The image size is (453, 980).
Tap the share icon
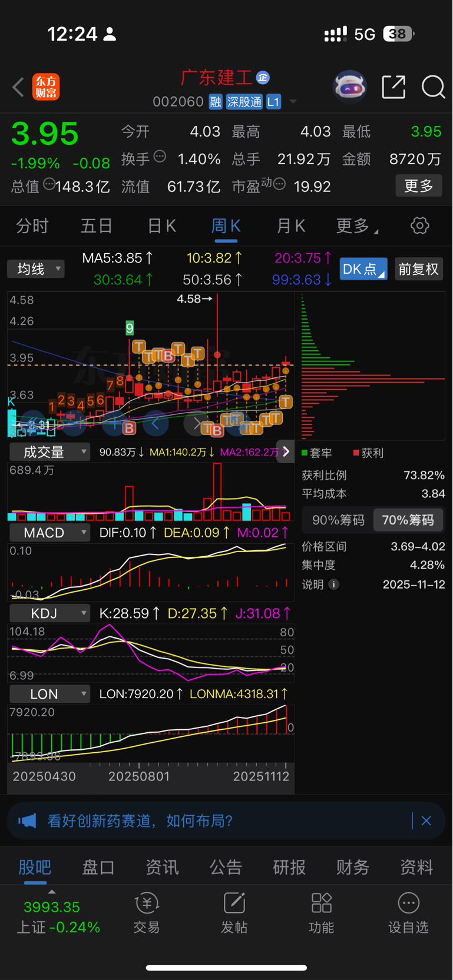[394, 87]
